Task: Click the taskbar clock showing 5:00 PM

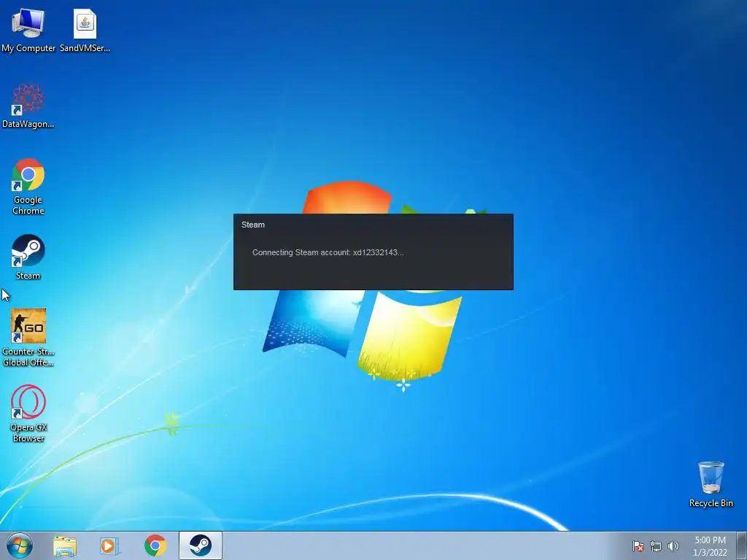Action: 710,546
